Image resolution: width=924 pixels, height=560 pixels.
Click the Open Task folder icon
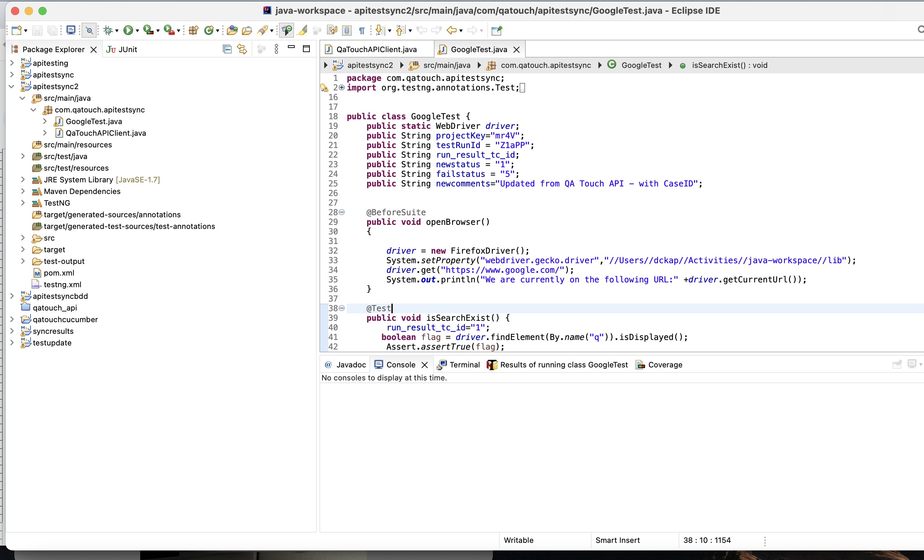pos(247,31)
